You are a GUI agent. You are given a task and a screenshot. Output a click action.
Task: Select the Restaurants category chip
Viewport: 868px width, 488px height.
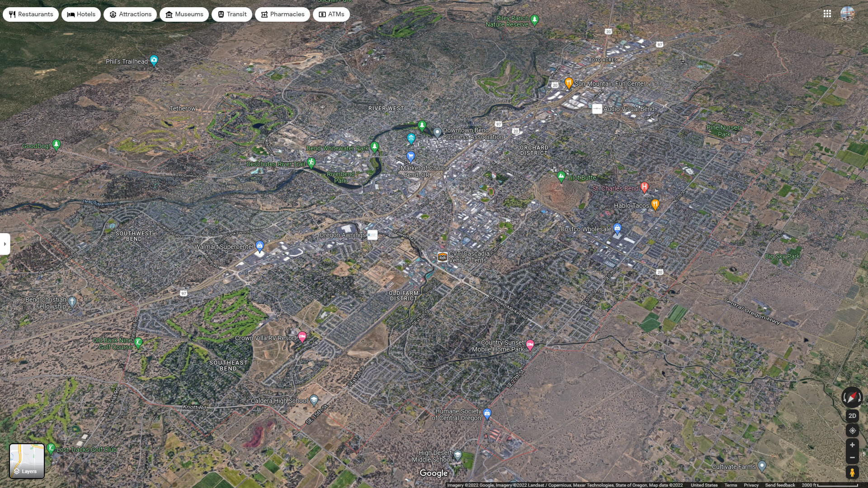click(32, 14)
